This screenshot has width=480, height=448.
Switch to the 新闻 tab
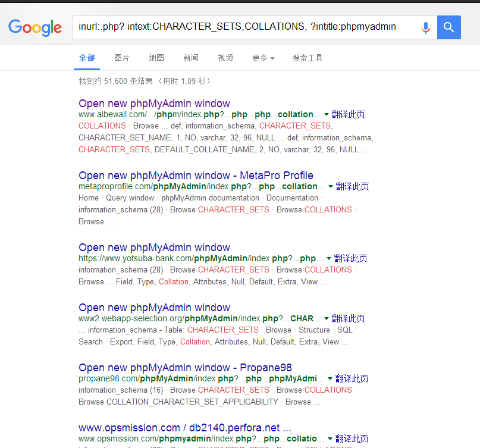[x=191, y=58]
